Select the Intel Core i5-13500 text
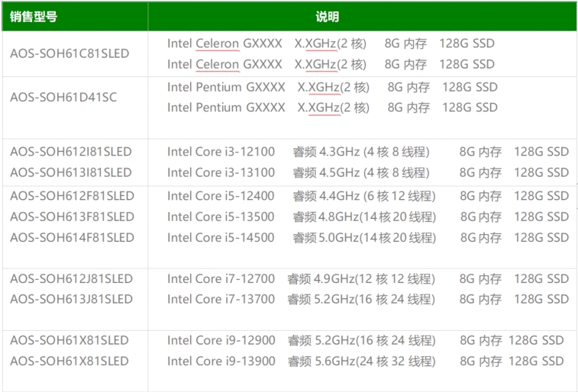578x392 pixels. pos(221,217)
